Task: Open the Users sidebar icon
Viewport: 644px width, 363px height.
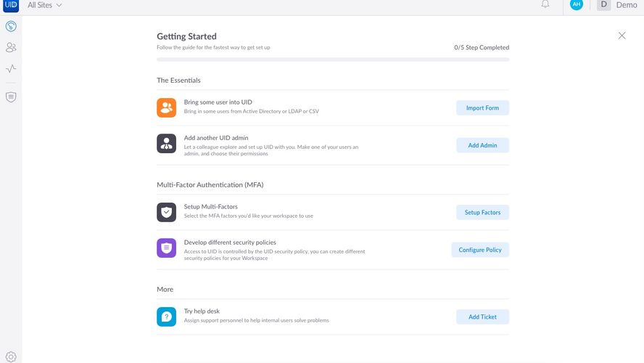Action: coord(11,48)
